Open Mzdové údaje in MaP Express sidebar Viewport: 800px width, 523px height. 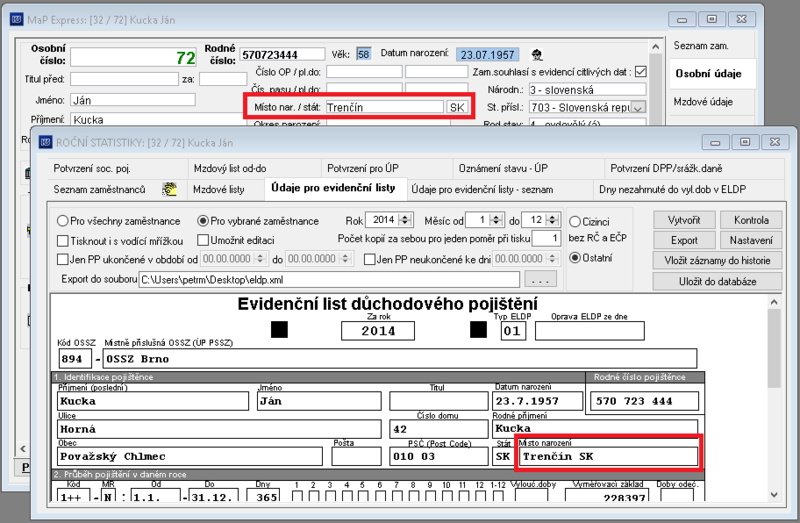712,102
